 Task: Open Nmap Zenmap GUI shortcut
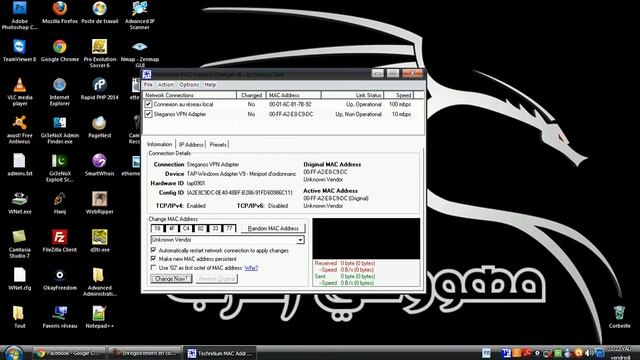click(140, 54)
